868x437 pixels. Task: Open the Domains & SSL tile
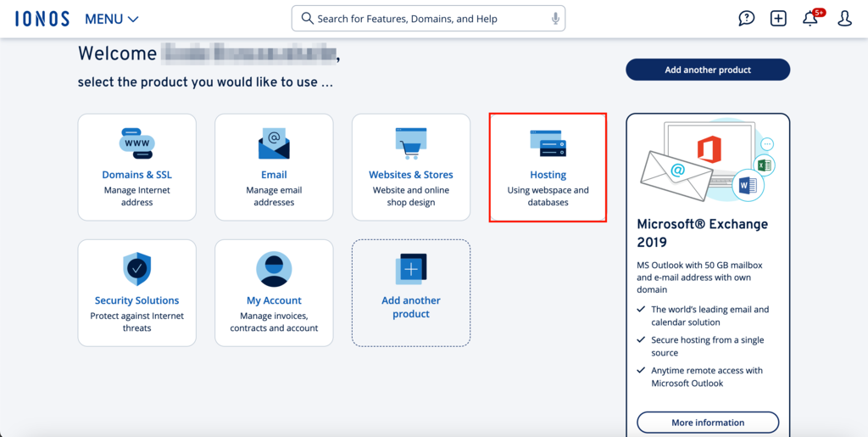[x=136, y=167]
